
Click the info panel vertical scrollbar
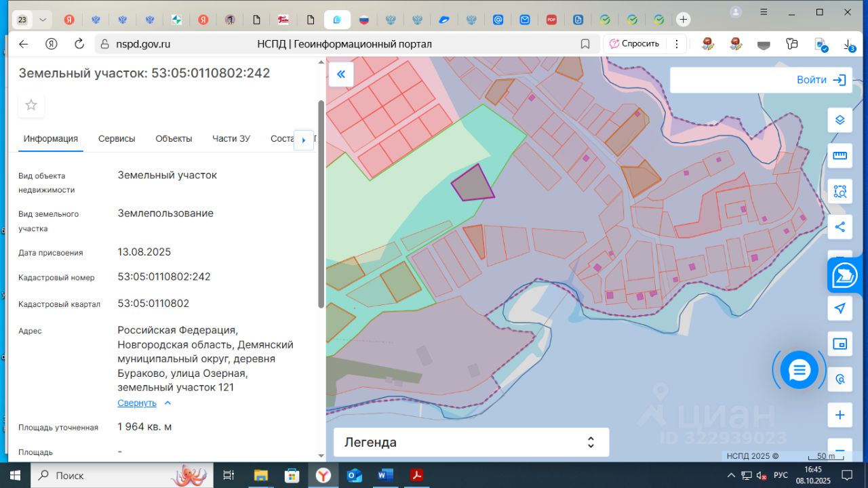tap(321, 203)
